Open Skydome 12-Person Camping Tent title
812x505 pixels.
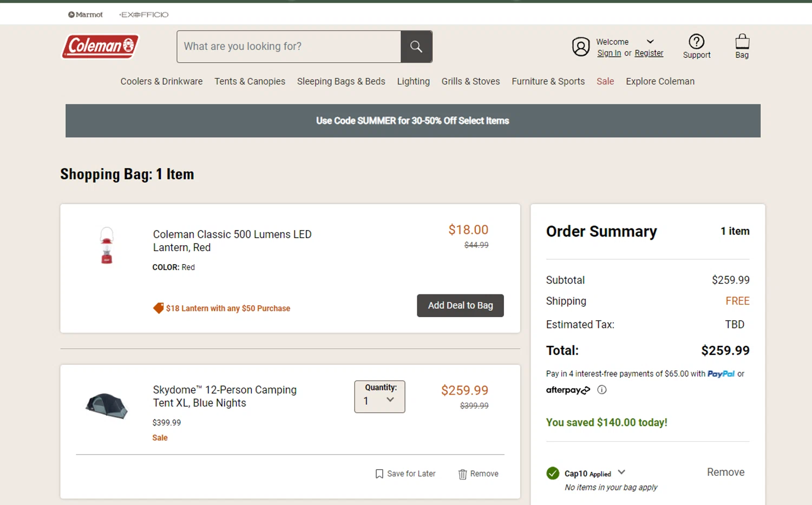pos(225,396)
